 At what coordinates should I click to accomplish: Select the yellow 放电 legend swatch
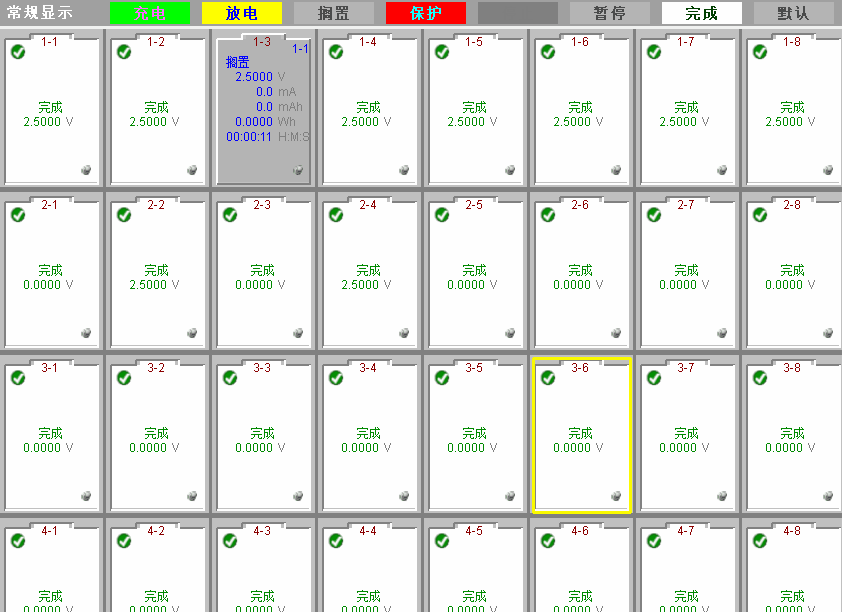(x=241, y=13)
